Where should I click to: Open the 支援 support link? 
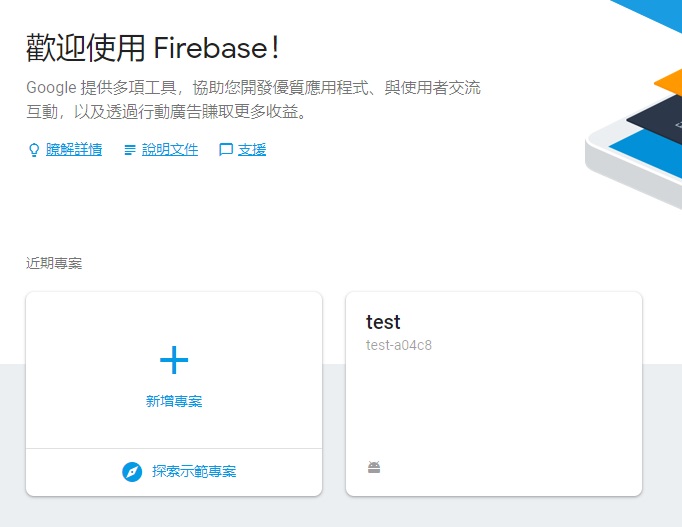pos(252,150)
